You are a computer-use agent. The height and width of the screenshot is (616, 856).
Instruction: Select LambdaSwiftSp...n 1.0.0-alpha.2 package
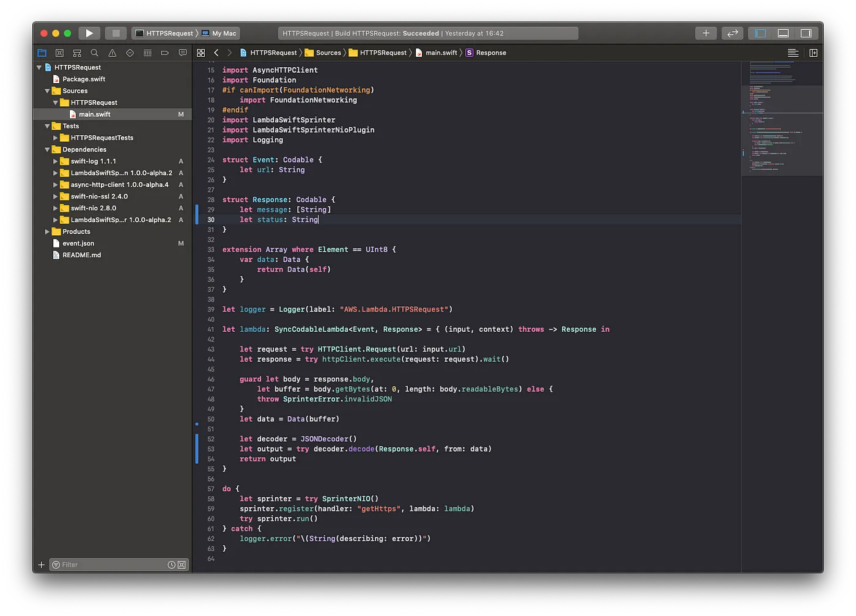(113, 173)
